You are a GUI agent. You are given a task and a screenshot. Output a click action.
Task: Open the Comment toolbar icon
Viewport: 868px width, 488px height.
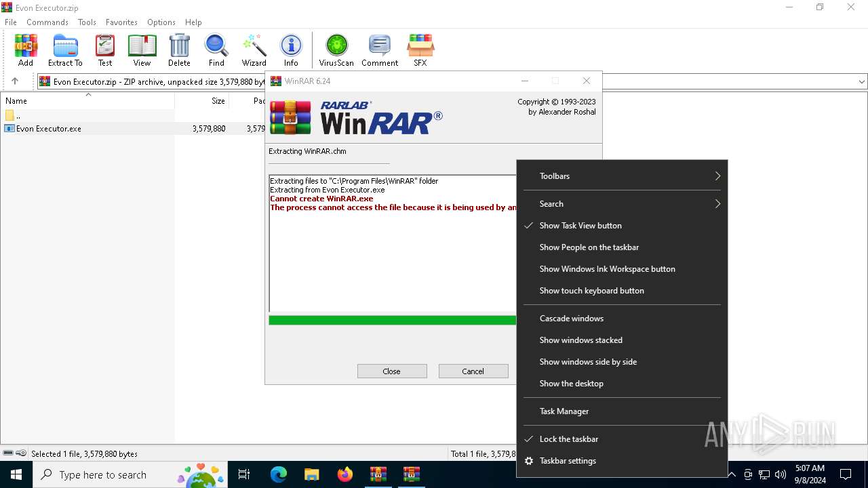tap(380, 51)
